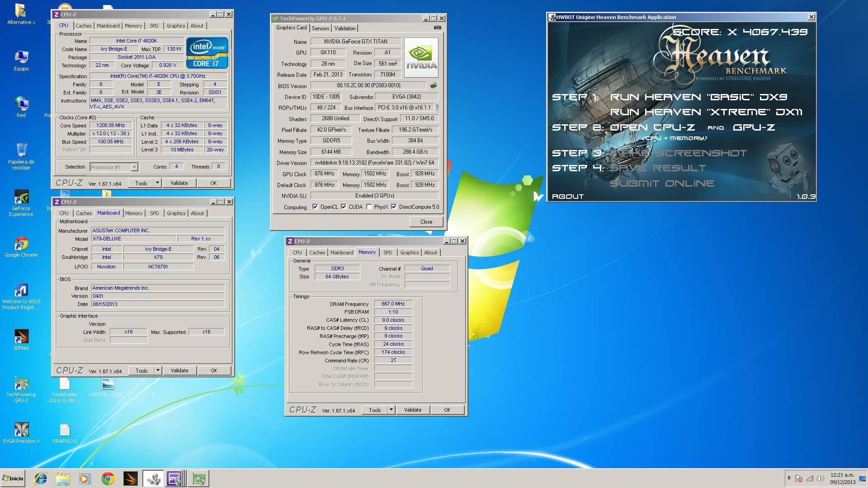The height and width of the screenshot is (488, 868).
Task: Click the network icon in system tray
Action: tap(809, 479)
